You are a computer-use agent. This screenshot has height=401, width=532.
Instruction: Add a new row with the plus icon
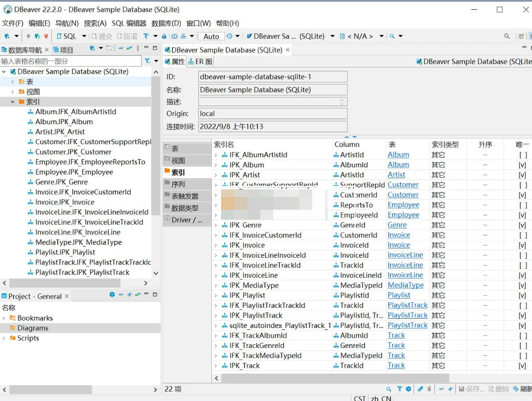click(x=451, y=389)
